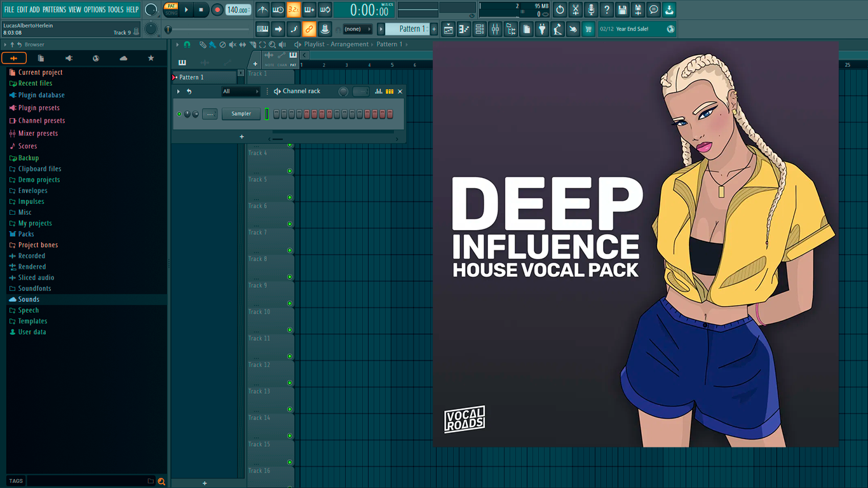
Task: Toggle Track 15 mute green LED
Action: 290,463
